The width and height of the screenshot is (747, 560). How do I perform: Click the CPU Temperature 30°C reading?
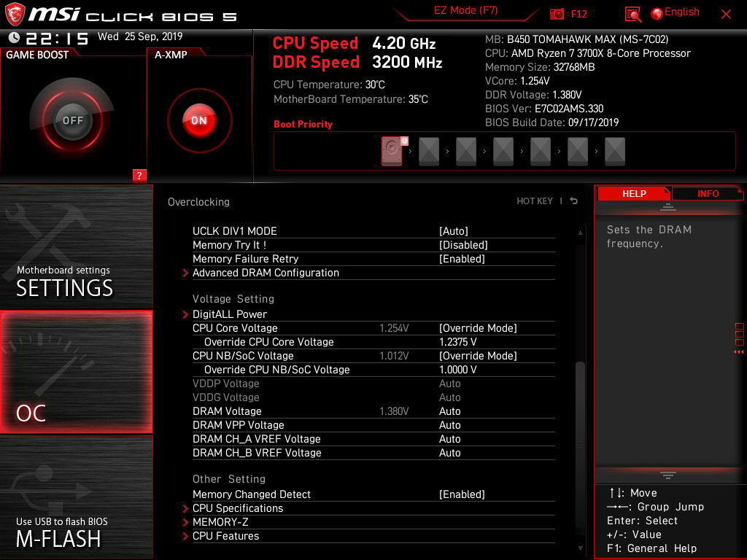point(329,85)
